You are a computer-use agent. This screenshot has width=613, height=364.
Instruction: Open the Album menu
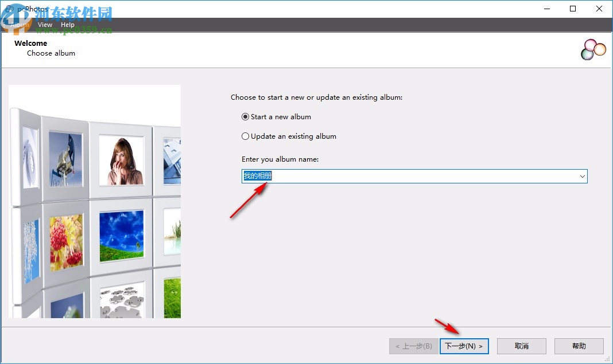(x=20, y=25)
